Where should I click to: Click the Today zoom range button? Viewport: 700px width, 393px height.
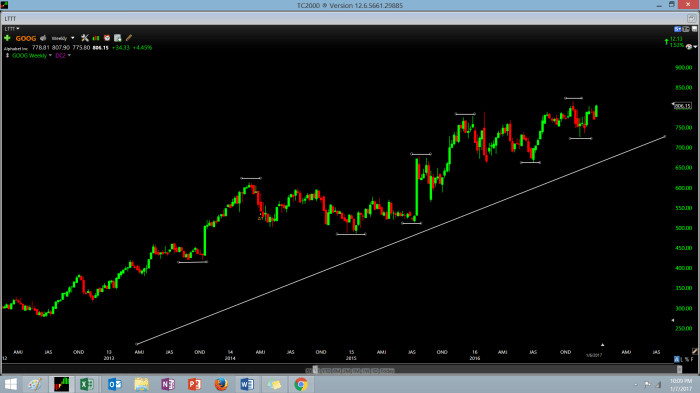tap(387, 371)
